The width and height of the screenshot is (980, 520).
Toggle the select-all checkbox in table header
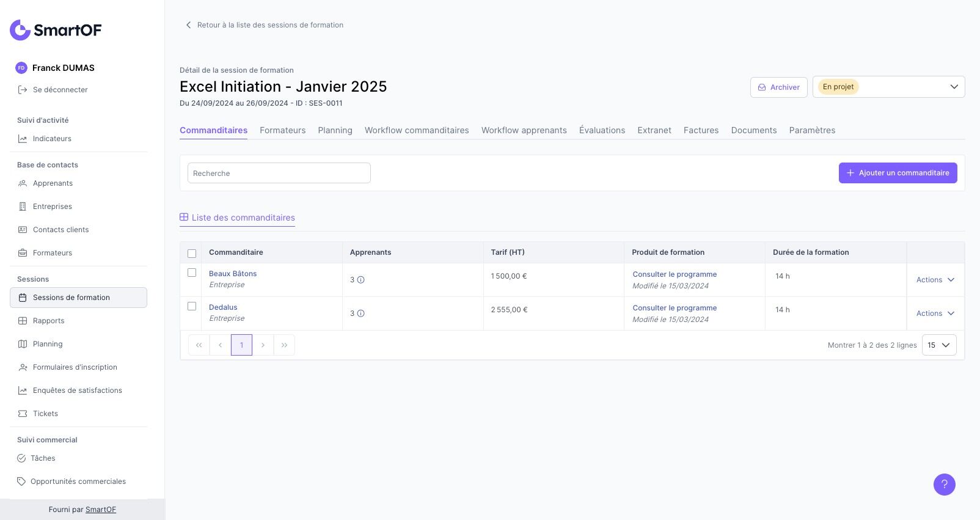pyautogui.click(x=192, y=253)
